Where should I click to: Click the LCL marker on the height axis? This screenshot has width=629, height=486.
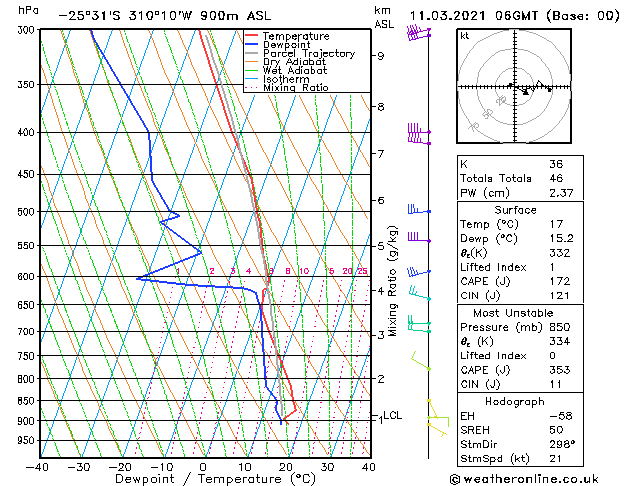pos(392,415)
